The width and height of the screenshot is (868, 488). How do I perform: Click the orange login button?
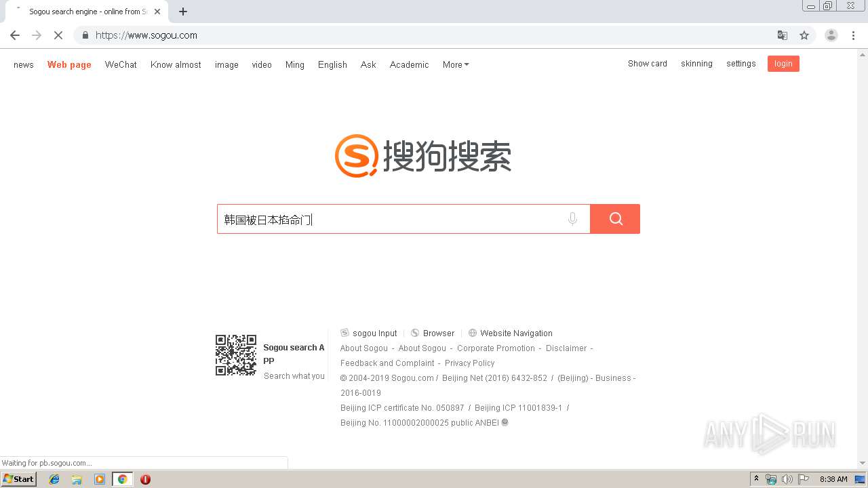pos(783,64)
